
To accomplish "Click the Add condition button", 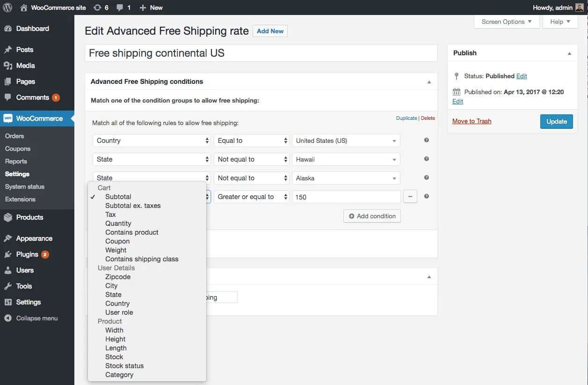I will pos(372,216).
